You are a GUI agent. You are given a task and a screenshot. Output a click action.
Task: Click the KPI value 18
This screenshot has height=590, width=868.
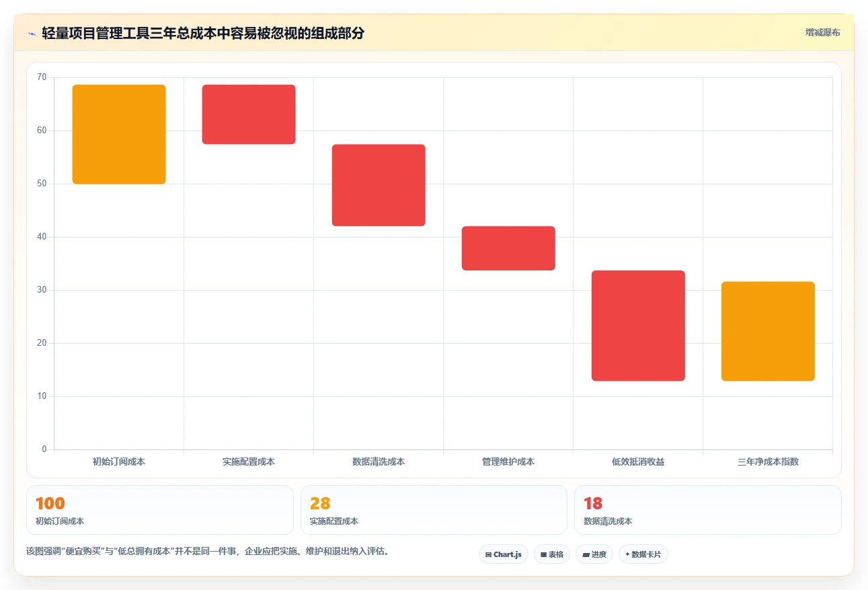(x=593, y=504)
